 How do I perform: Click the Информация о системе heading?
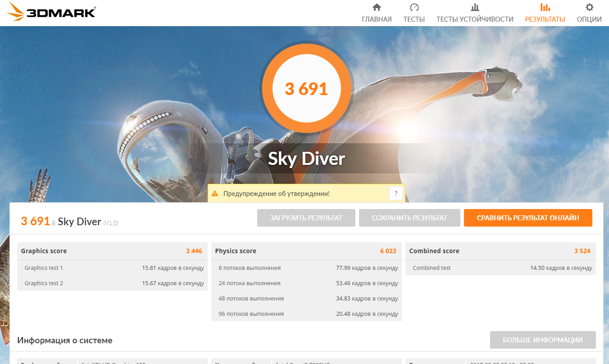pyautogui.click(x=65, y=340)
